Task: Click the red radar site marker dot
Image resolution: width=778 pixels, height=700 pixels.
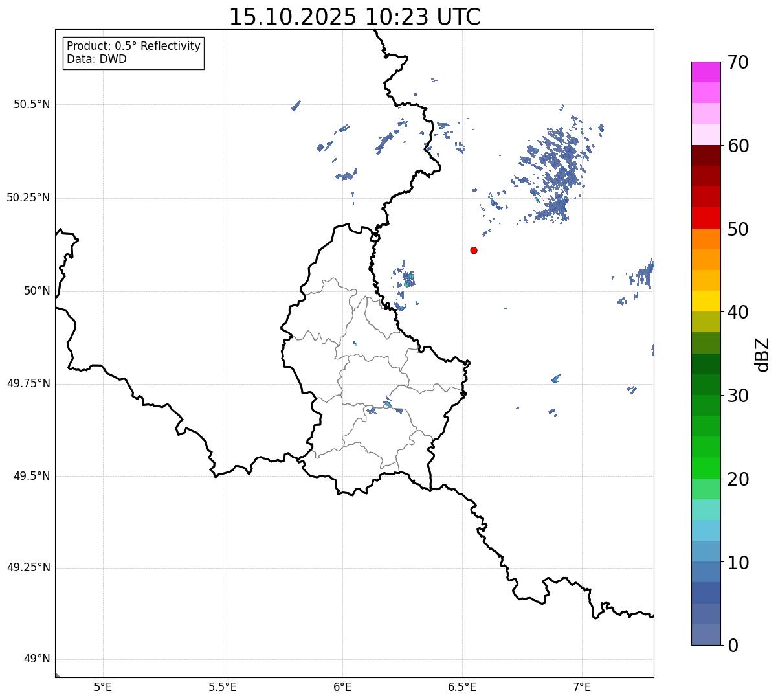Action: click(x=474, y=250)
